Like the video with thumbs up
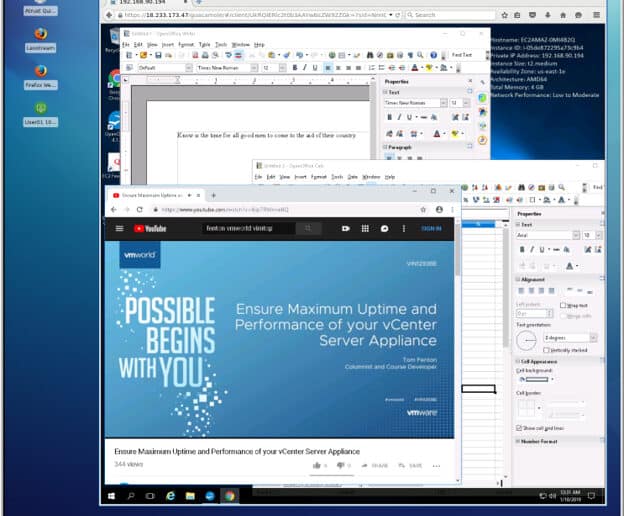This screenshot has width=624, height=516. pos(317,465)
